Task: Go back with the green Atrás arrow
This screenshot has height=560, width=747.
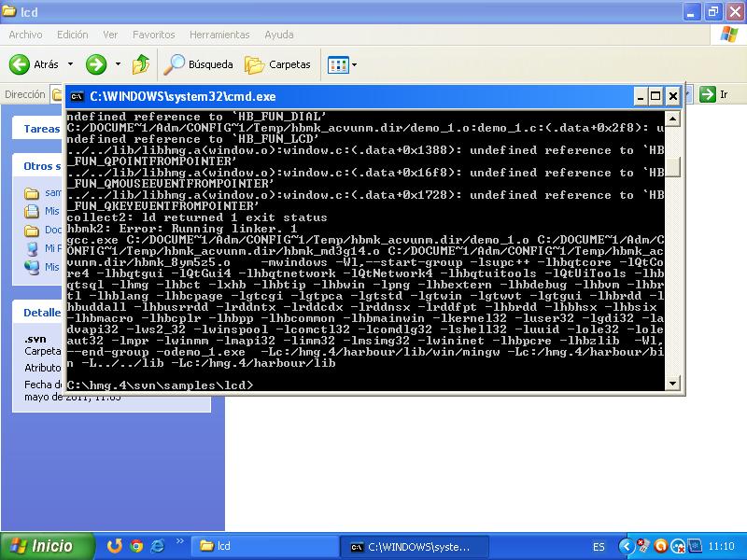Action: click(34, 64)
